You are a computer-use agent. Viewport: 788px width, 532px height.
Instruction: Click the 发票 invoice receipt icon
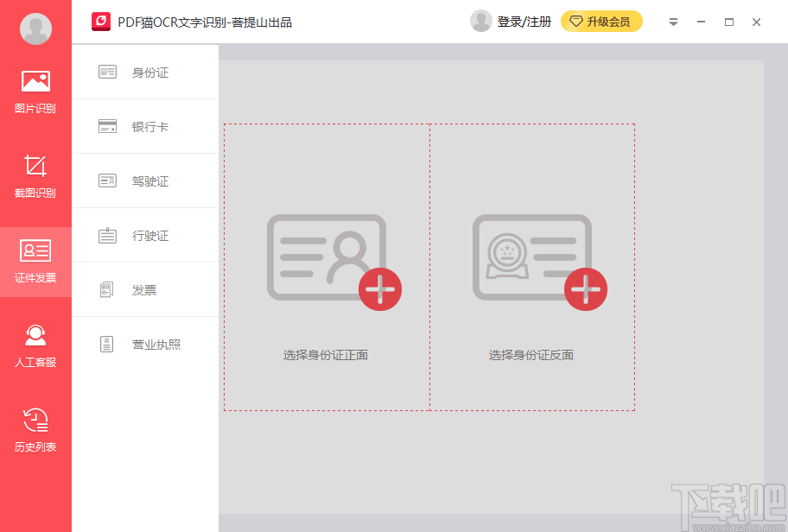click(106, 290)
